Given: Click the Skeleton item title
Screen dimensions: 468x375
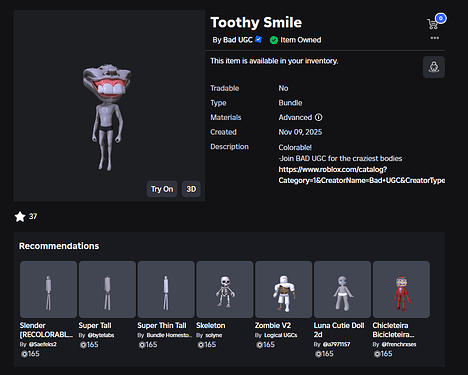Looking at the screenshot, I should pyautogui.click(x=211, y=325).
